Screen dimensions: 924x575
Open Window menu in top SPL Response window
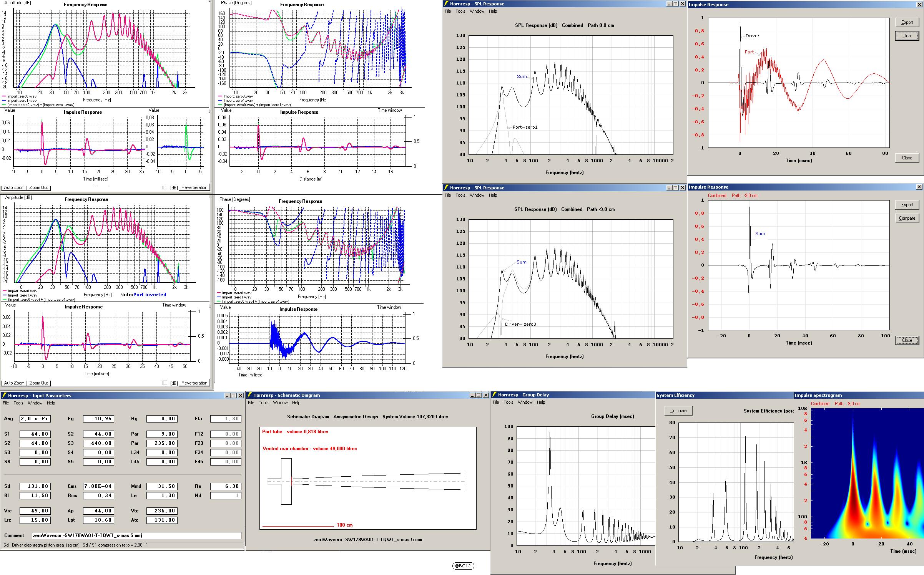tap(477, 11)
